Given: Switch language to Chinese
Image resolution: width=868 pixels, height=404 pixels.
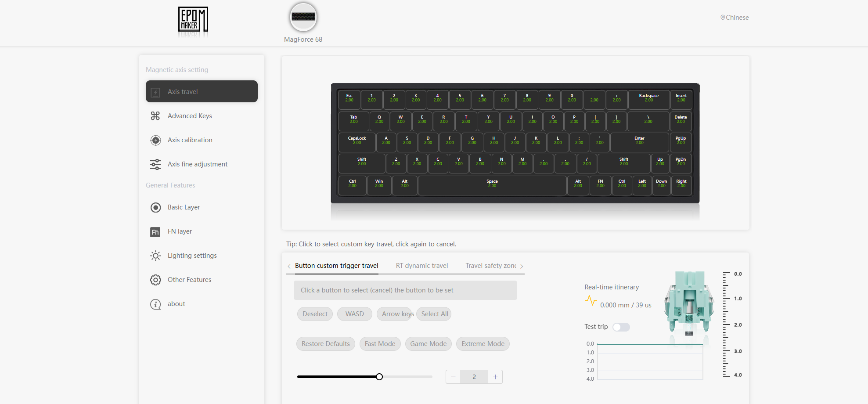Looking at the screenshot, I should tap(735, 18).
